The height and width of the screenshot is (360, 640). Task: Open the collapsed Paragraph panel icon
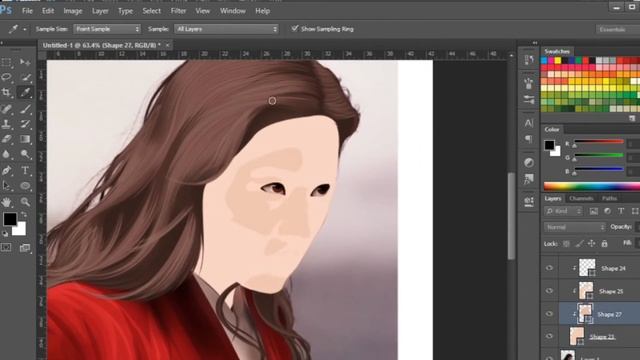point(529,139)
